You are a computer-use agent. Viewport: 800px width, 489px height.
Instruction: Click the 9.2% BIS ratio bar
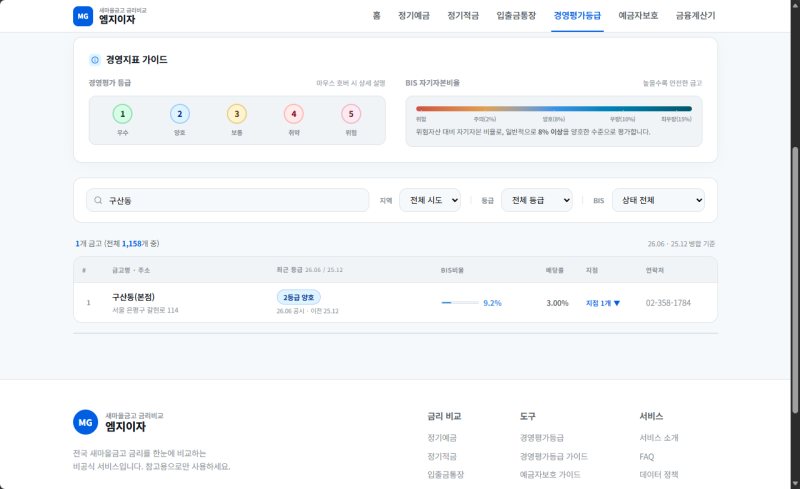(x=460, y=303)
